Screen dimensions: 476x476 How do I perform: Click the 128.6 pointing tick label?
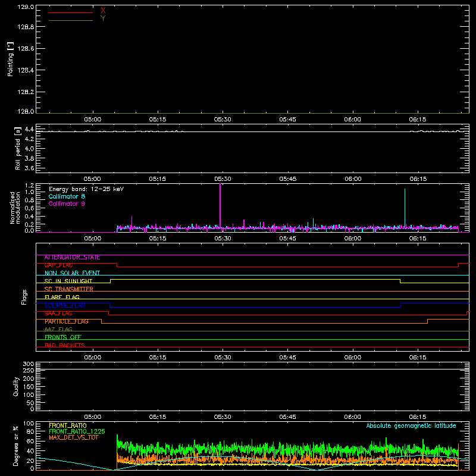point(26,49)
